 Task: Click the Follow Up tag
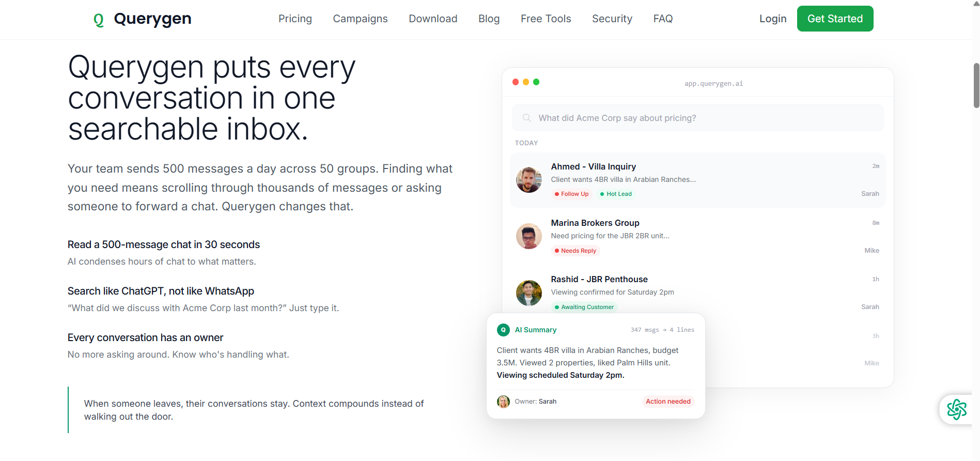(x=571, y=194)
